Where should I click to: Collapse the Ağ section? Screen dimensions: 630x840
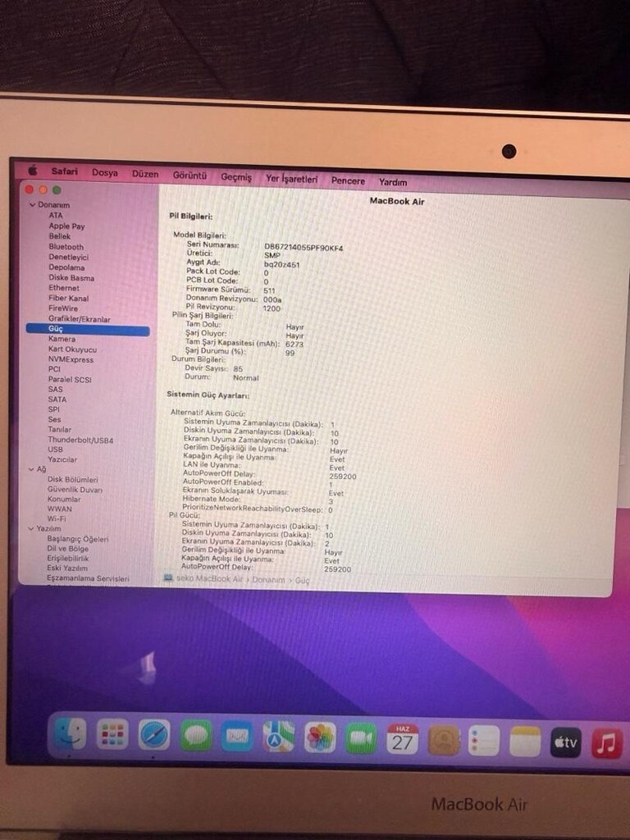(x=31, y=469)
